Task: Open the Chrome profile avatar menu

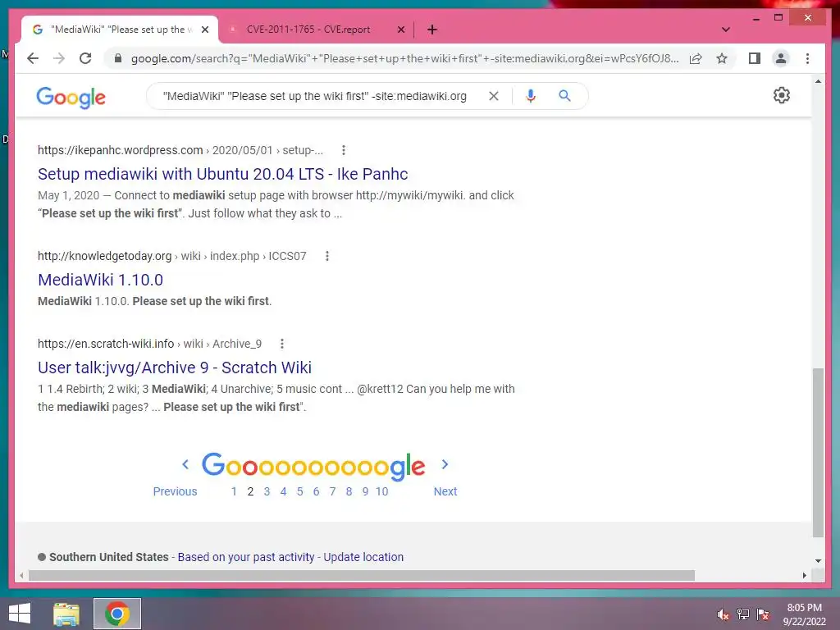Action: tap(781, 58)
